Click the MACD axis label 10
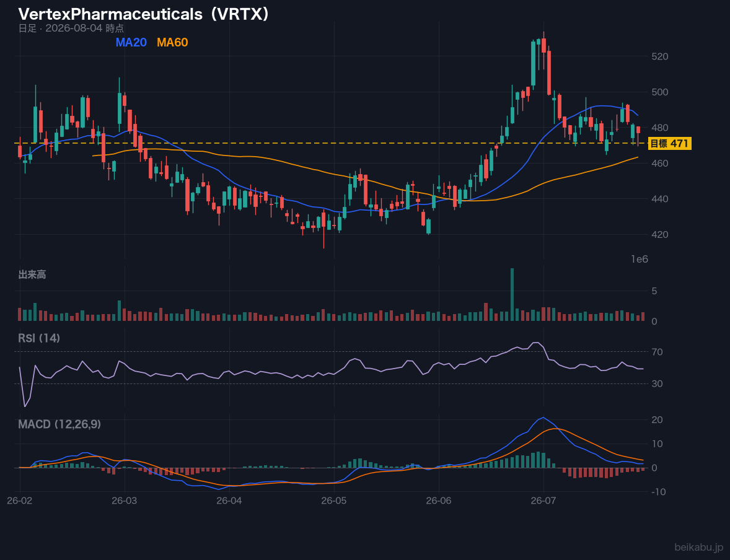Viewport: 730px width, 560px height. click(x=657, y=444)
